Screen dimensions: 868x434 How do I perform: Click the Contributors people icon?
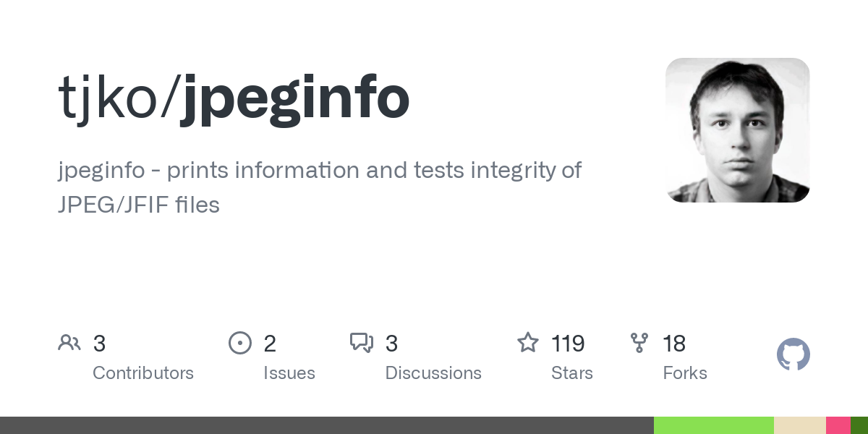click(69, 343)
